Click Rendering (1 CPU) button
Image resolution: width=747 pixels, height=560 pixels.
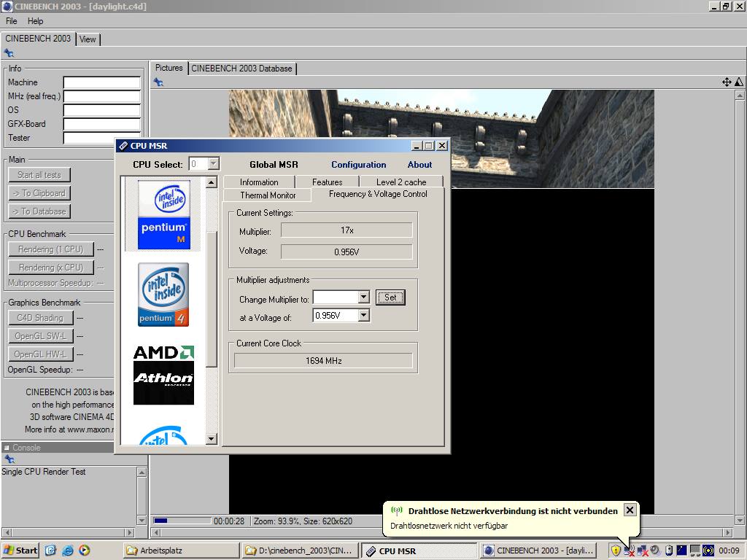(51, 249)
